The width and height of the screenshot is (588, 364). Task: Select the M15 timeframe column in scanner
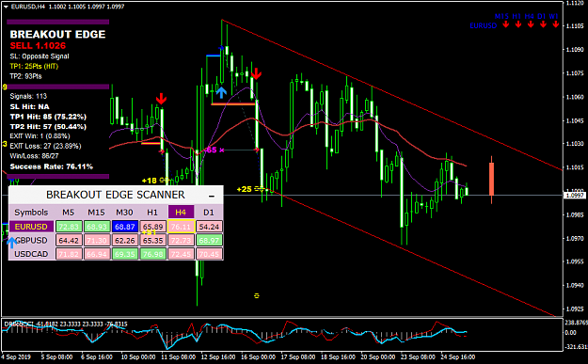coord(96,213)
